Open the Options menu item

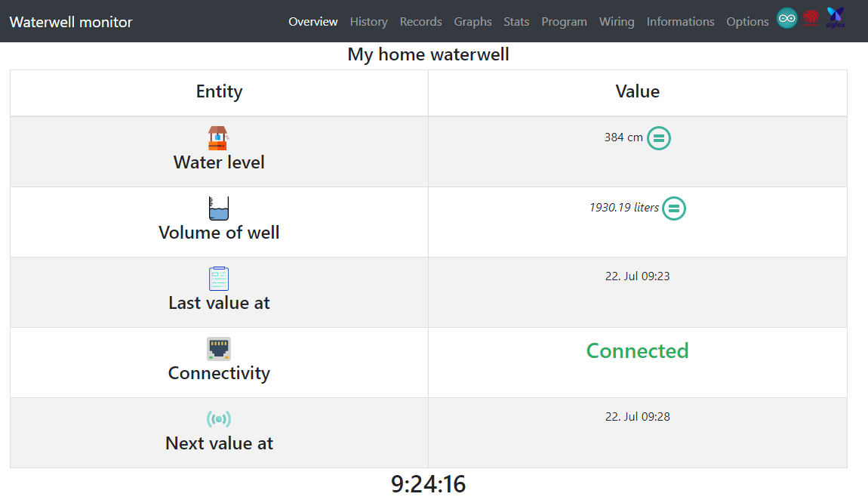(x=747, y=22)
